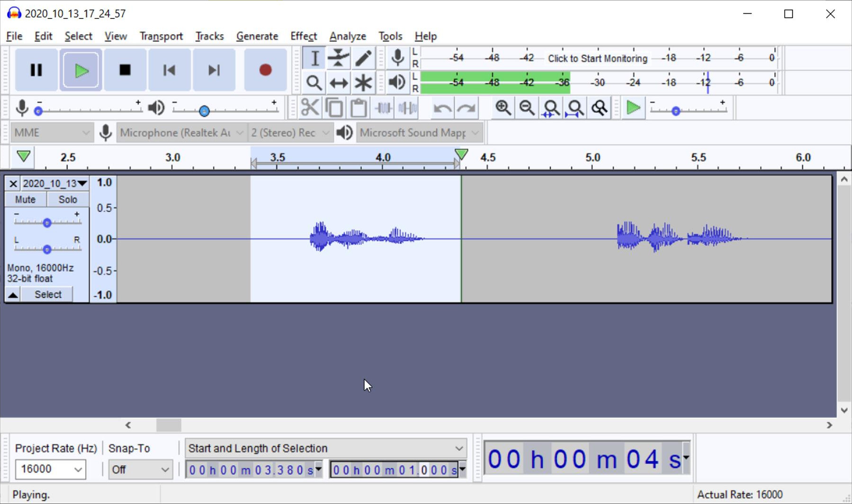Click the Silence Audio icon
852x504 pixels.
pyautogui.click(x=407, y=108)
